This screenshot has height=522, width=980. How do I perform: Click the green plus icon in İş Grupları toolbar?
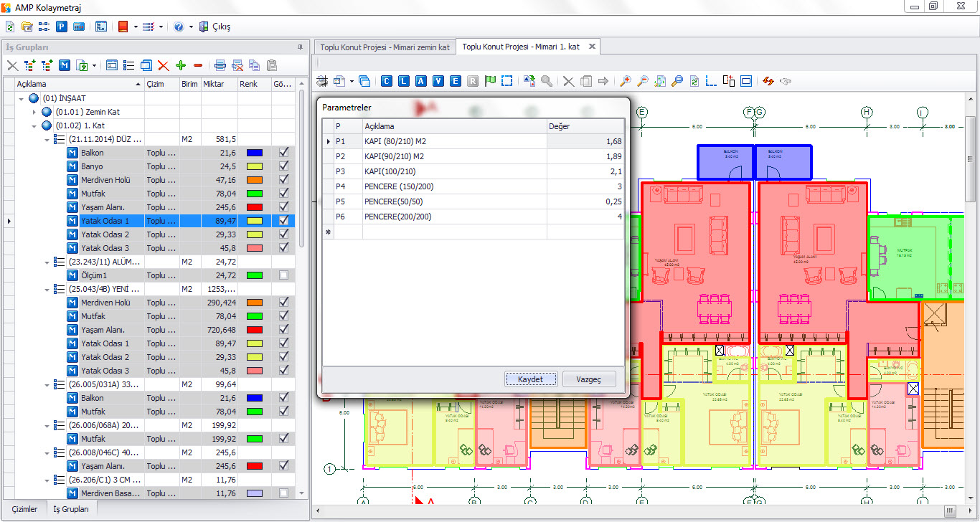181,65
